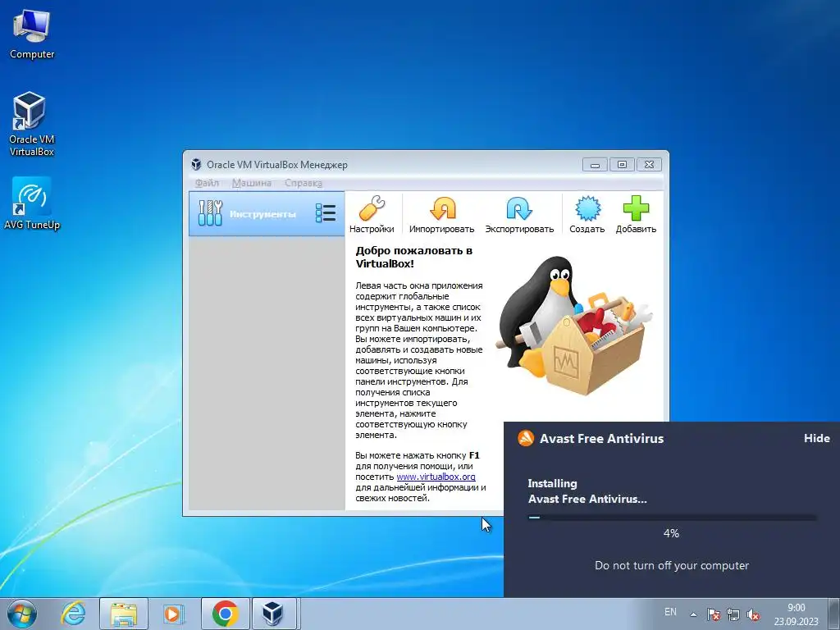
Task: Hide the Avast Free Antivirus popup
Action: tap(816, 438)
